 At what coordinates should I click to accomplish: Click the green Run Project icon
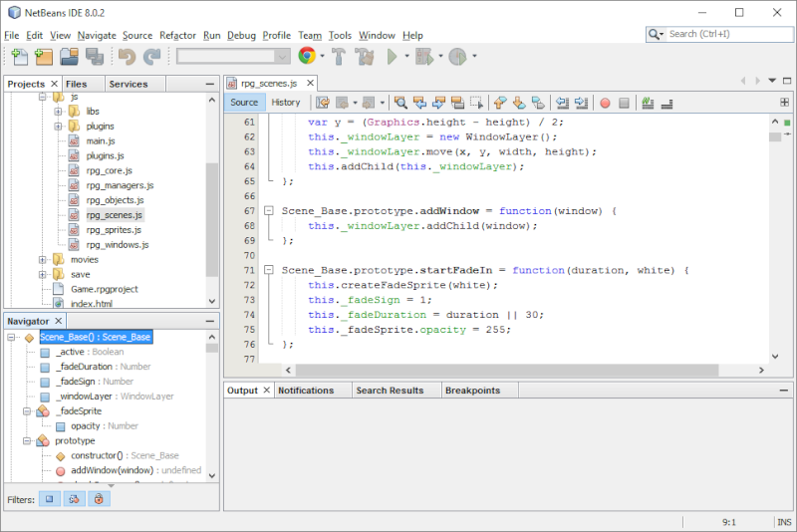[x=392, y=57]
